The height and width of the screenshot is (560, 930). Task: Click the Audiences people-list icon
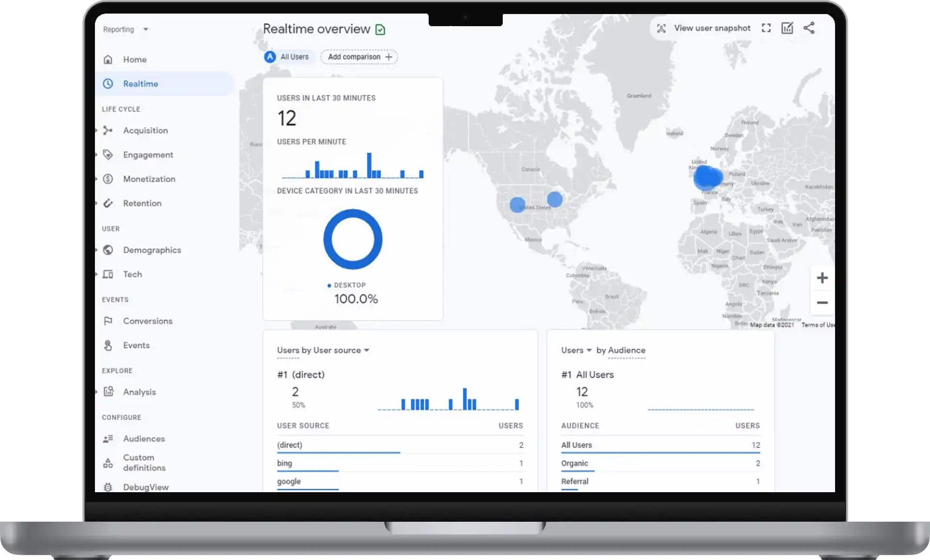click(x=108, y=438)
